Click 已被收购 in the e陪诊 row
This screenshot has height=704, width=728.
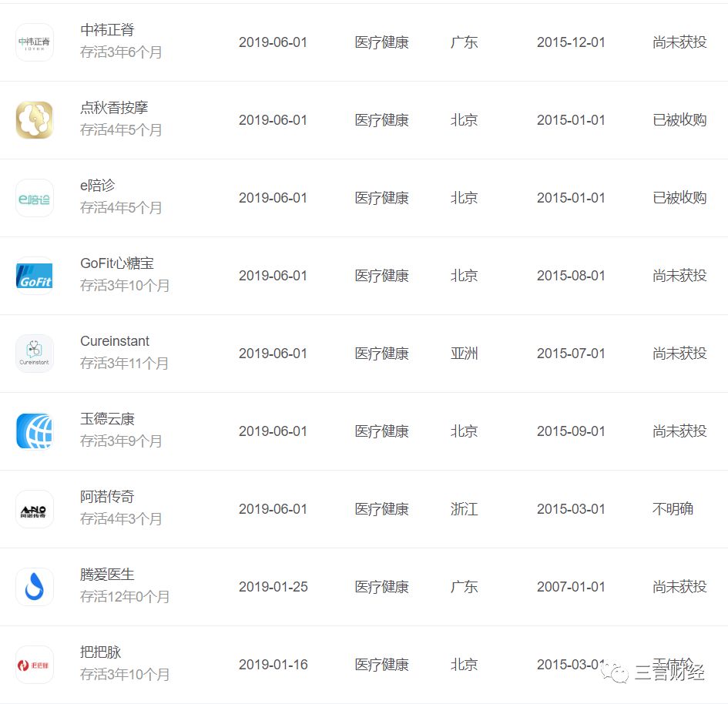[679, 198]
